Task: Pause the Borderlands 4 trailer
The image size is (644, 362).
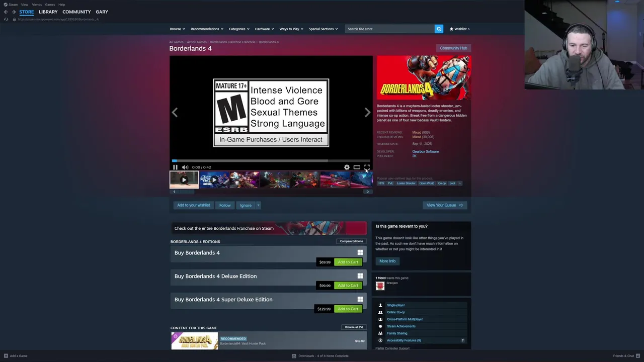Action: coord(175,167)
